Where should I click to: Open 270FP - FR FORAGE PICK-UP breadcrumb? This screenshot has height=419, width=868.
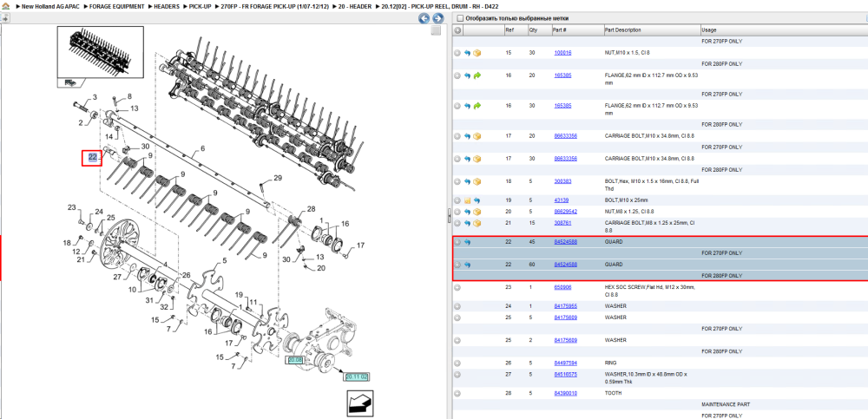(275, 6)
